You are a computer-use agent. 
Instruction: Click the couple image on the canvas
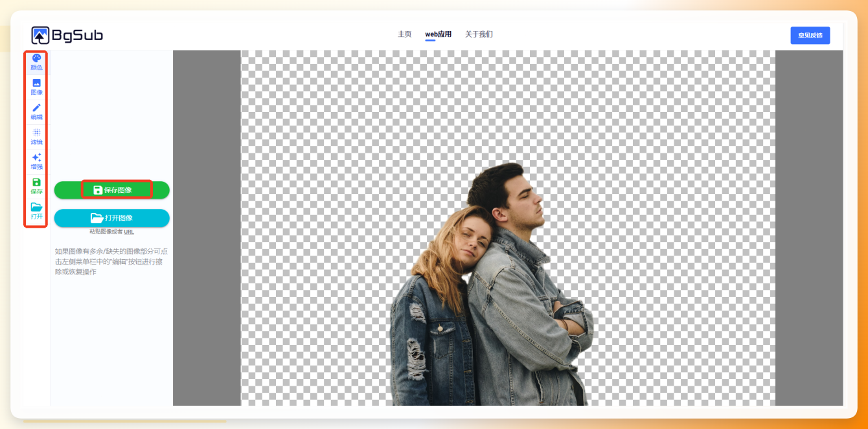coord(492,285)
